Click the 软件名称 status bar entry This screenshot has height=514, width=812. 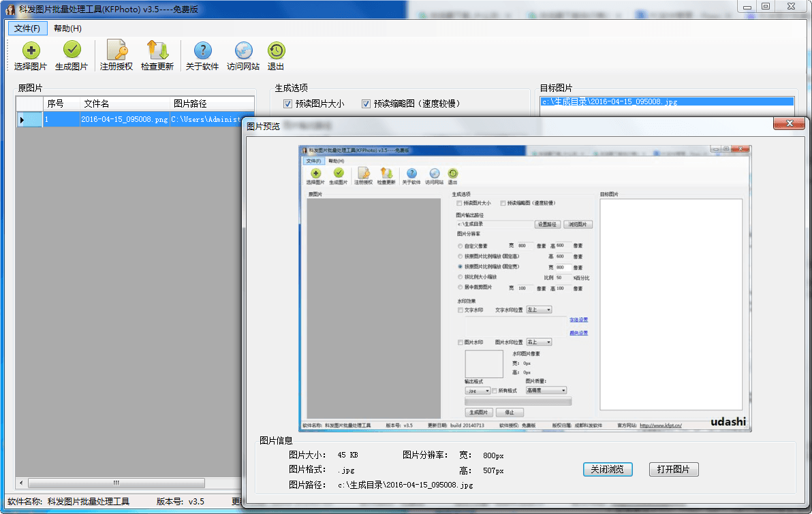click(x=68, y=502)
